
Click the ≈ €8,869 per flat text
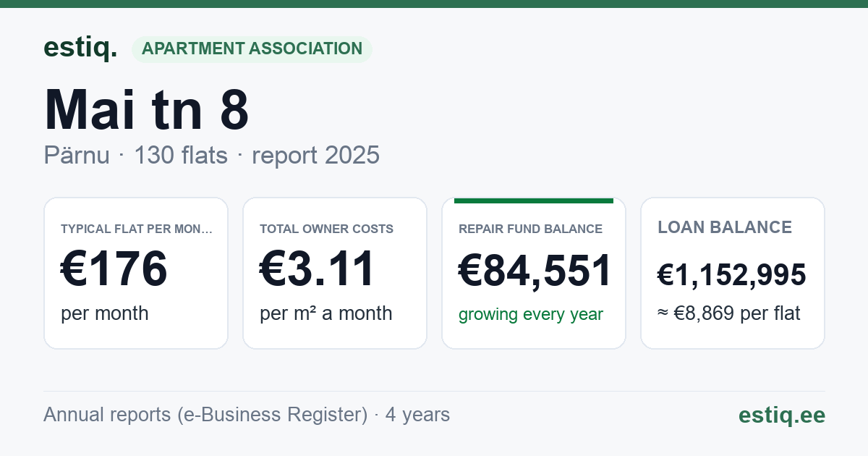coord(729,313)
